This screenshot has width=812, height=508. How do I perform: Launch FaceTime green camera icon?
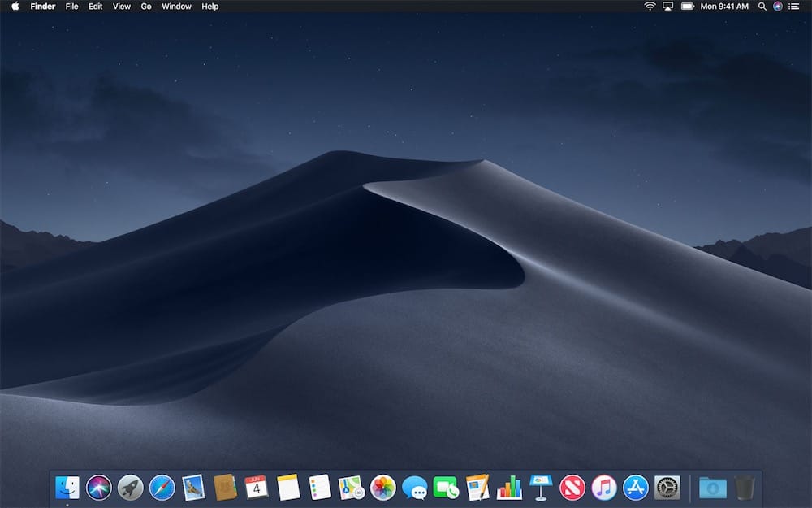click(x=446, y=487)
